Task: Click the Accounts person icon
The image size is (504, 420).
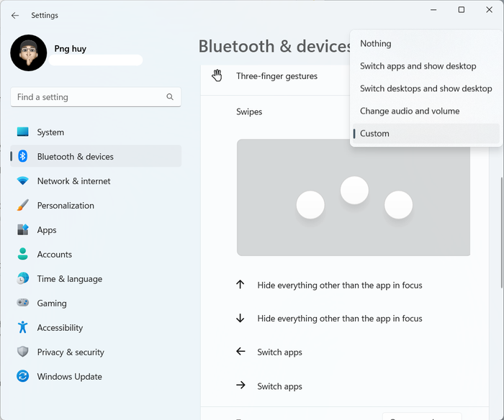Action: (23, 254)
